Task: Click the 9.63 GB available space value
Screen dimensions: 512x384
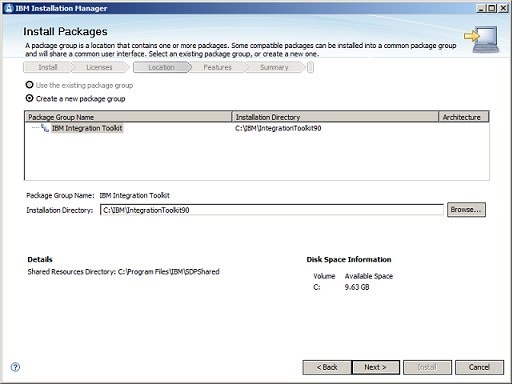Action: [x=357, y=287]
